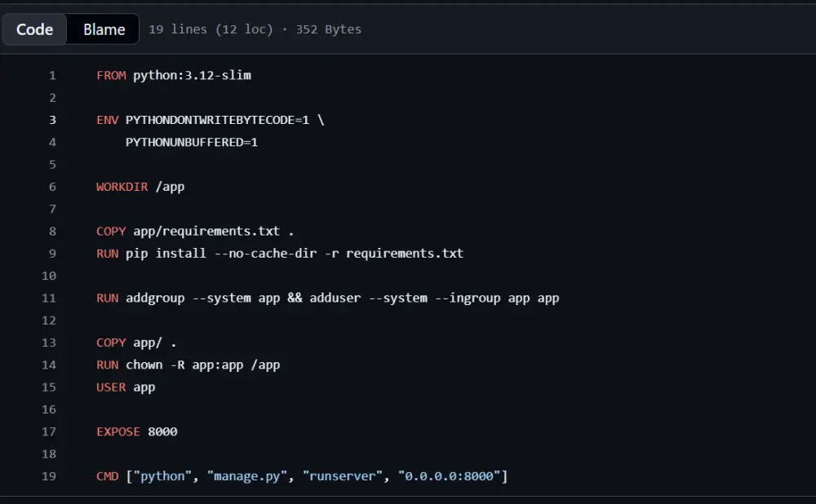The image size is (816, 504).
Task: Select line number 12
Action: tap(49, 321)
